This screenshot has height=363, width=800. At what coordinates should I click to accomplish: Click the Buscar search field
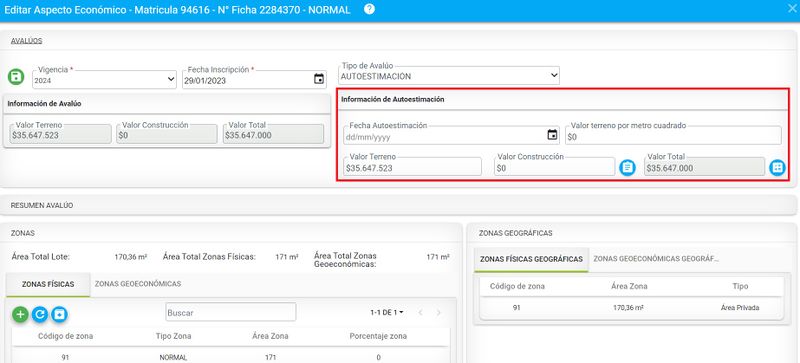231,312
